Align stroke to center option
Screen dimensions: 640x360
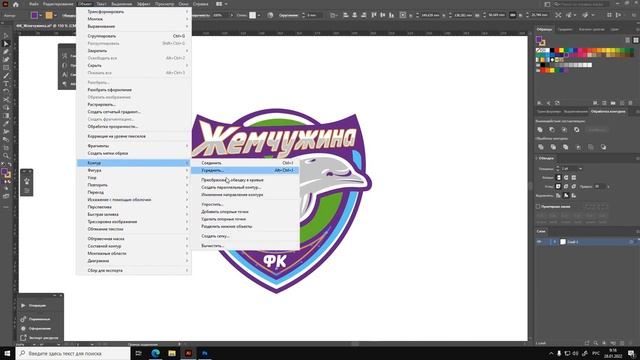click(558, 196)
